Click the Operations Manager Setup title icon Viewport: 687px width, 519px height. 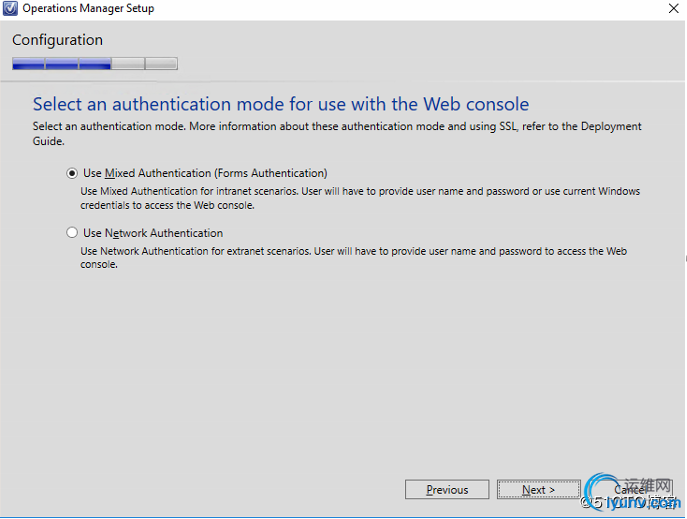click(x=10, y=8)
